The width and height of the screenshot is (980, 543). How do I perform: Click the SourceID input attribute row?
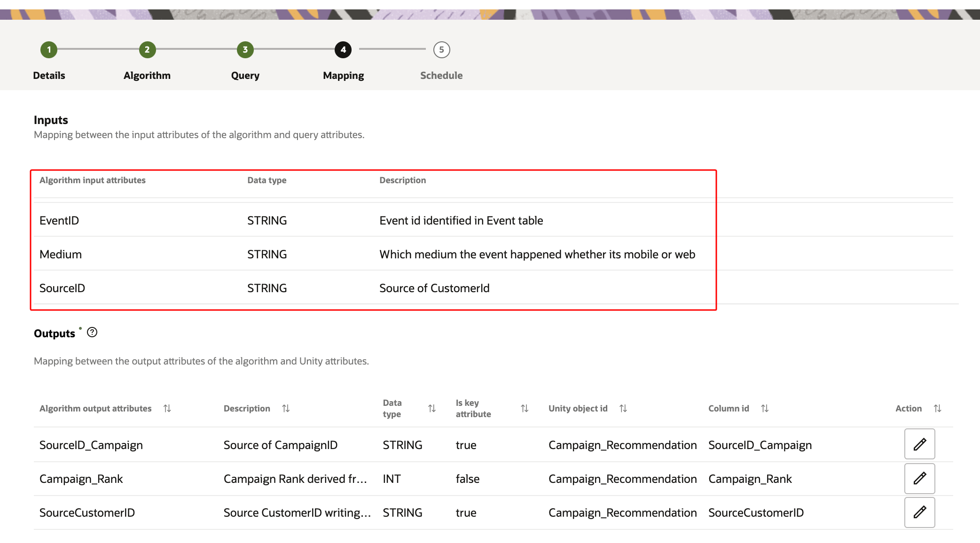point(62,288)
